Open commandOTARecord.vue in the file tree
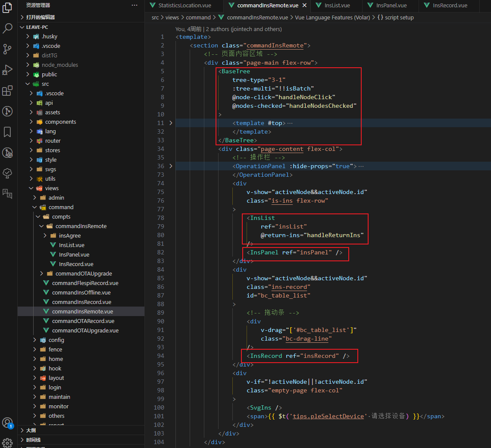 pyautogui.click(x=83, y=321)
